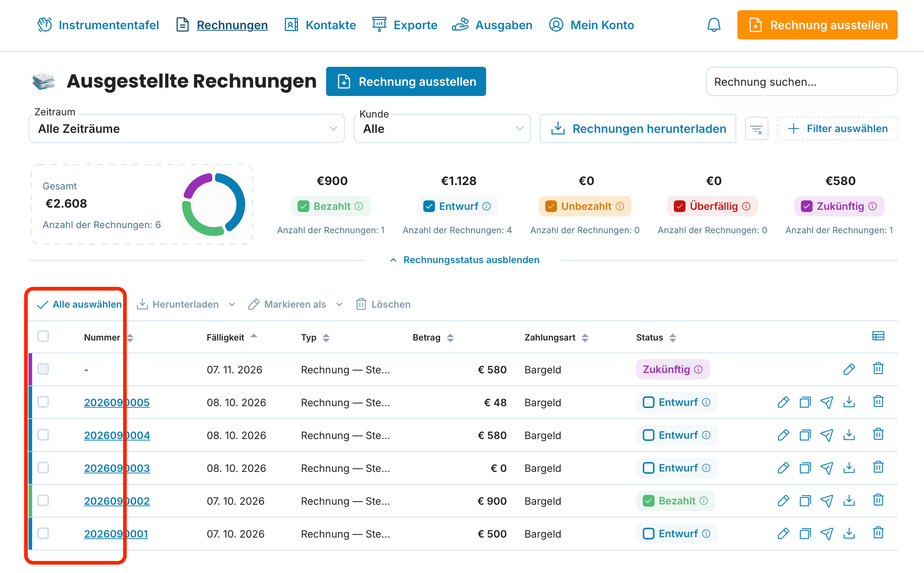Send invoice 2026090004 via paper plane icon
The image size is (924, 573).
826,435
